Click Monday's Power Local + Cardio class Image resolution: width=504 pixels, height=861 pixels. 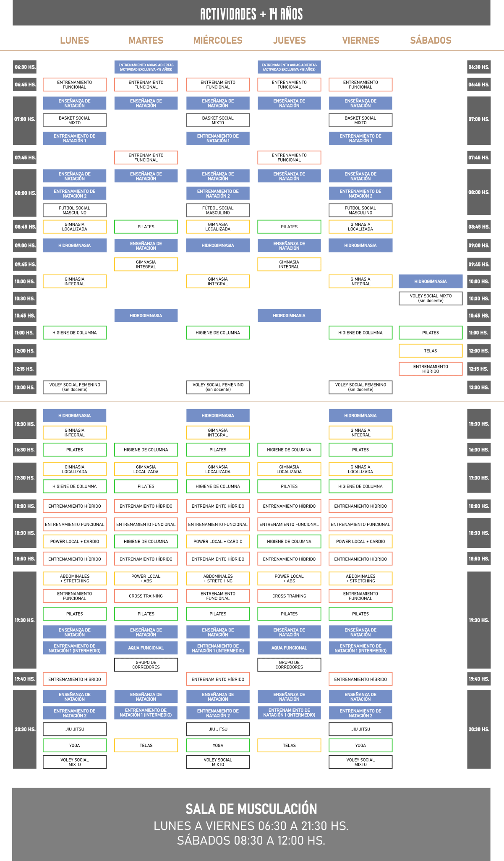[75, 542]
